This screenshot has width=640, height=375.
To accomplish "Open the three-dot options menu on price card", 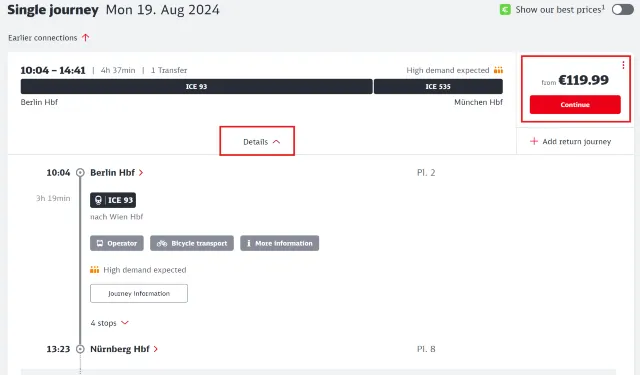I will click(623, 65).
